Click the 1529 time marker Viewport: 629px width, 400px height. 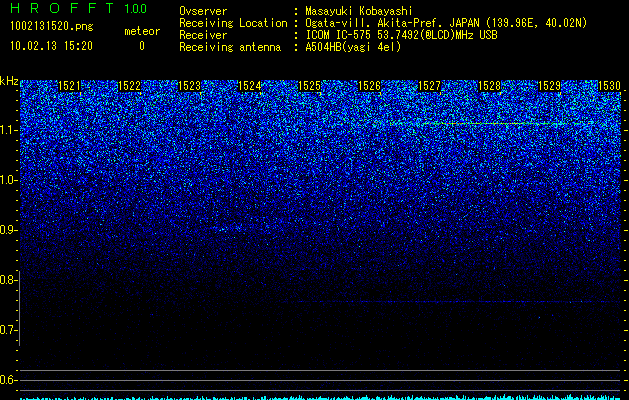549,86
